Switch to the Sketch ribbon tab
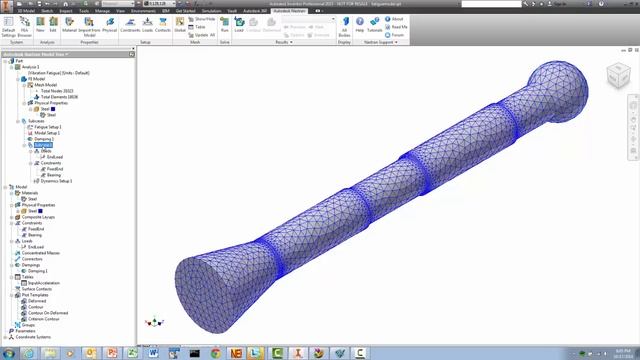Screen dimensions: 640x360 pos(47,11)
